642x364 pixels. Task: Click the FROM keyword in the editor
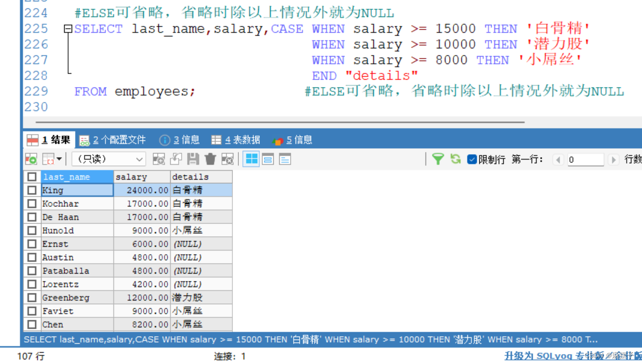coord(91,91)
